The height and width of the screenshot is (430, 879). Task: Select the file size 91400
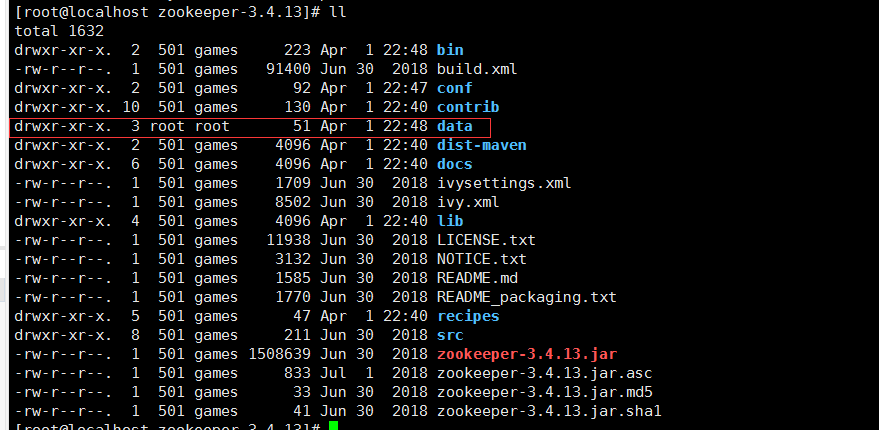tap(288, 69)
